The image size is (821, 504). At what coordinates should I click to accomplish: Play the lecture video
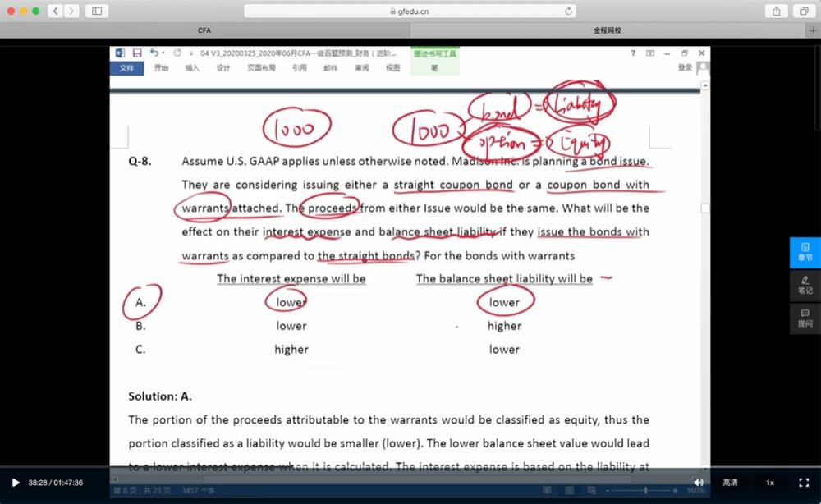pyautogui.click(x=16, y=483)
